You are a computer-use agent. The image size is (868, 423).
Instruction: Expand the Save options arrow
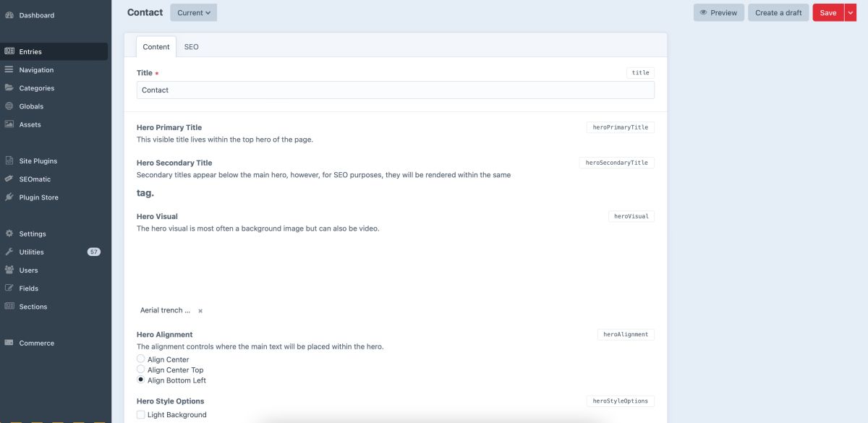click(850, 12)
